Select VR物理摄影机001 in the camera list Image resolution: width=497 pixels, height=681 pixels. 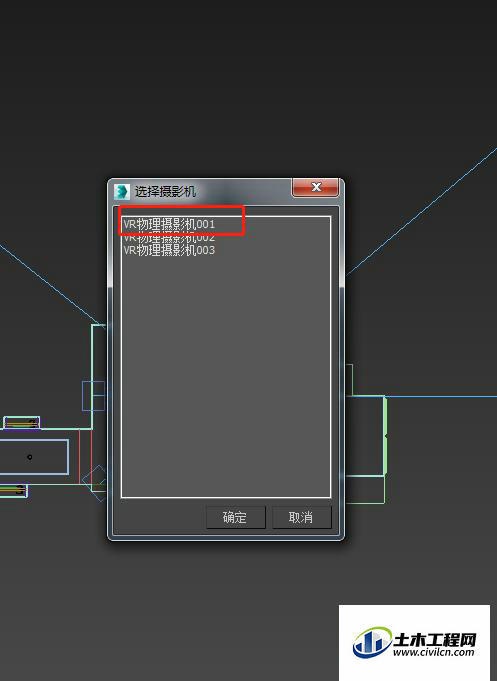tap(169, 224)
